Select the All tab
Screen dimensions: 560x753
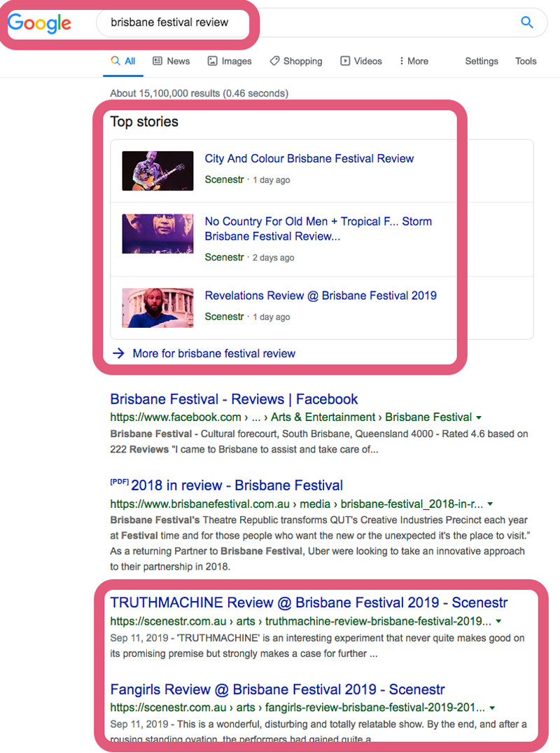[122, 61]
